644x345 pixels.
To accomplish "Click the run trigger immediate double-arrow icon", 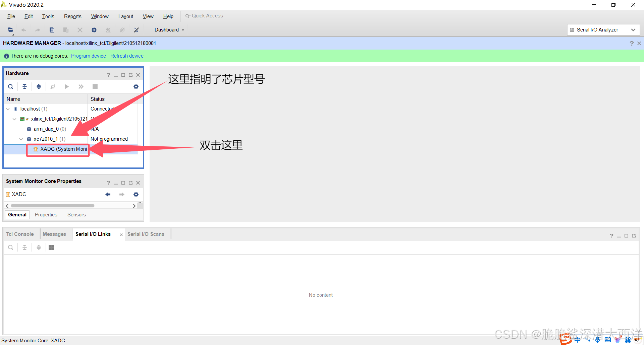I will pos(81,87).
